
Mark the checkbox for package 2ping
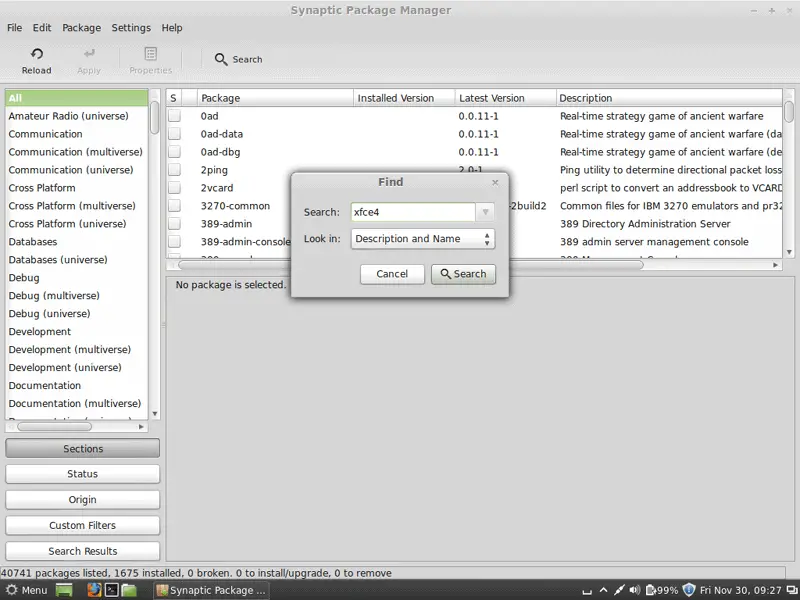point(174,169)
